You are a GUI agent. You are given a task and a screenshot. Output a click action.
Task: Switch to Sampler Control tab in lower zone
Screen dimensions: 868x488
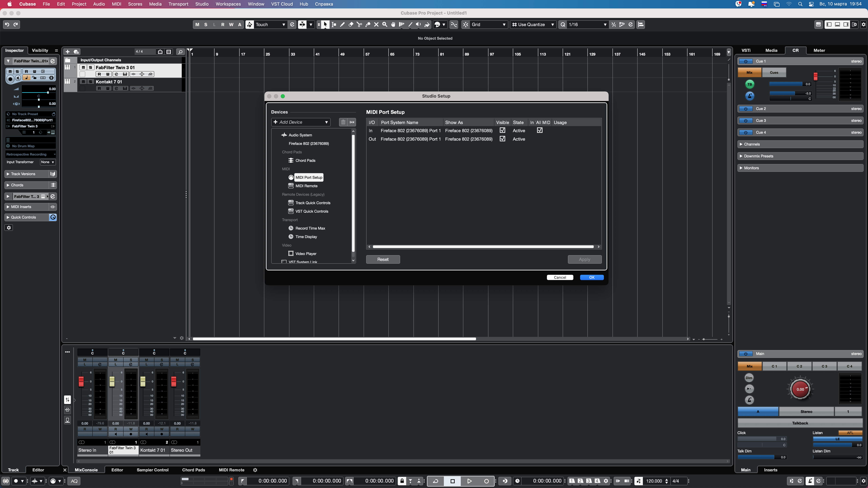(152, 470)
